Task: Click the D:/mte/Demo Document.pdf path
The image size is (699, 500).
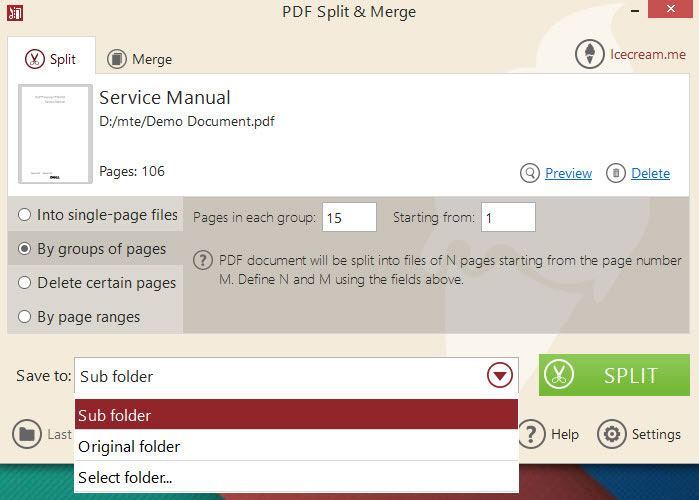Action: point(187,121)
